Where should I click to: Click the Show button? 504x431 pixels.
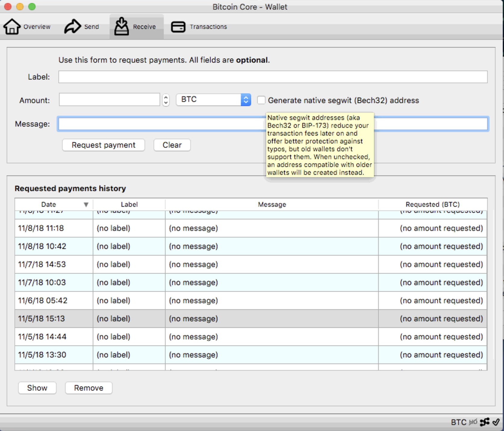tap(37, 388)
